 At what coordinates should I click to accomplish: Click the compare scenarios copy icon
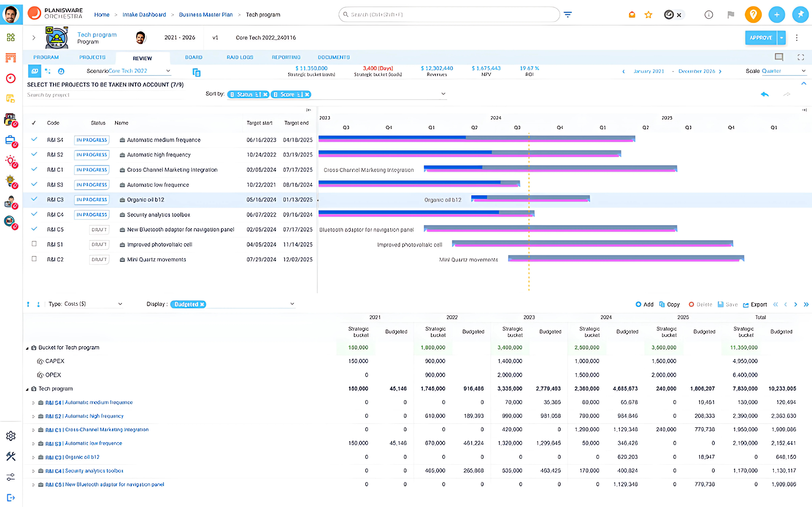tap(196, 72)
